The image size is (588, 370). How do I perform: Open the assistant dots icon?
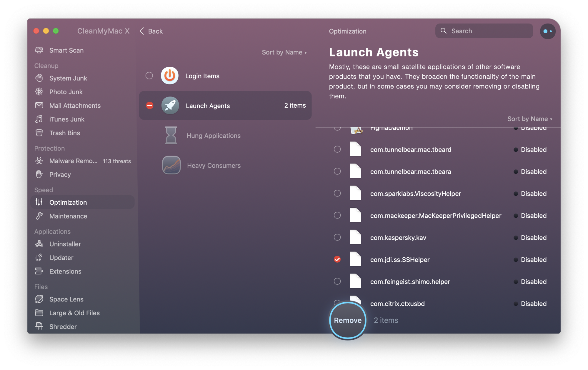[x=548, y=31]
